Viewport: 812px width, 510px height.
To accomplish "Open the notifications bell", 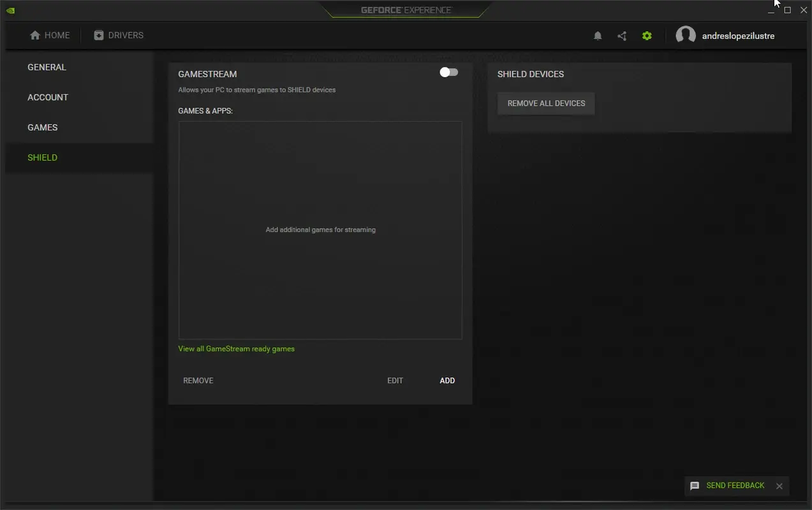I will click(x=598, y=35).
